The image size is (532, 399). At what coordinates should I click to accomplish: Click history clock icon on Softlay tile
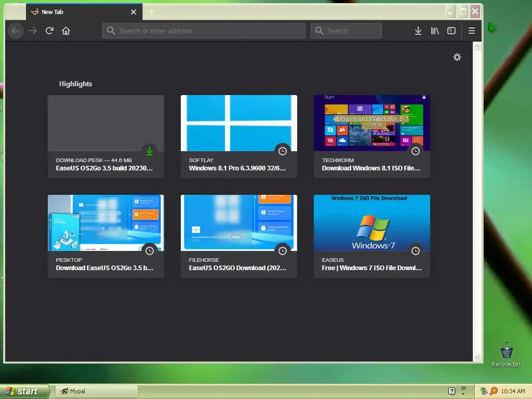282,151
